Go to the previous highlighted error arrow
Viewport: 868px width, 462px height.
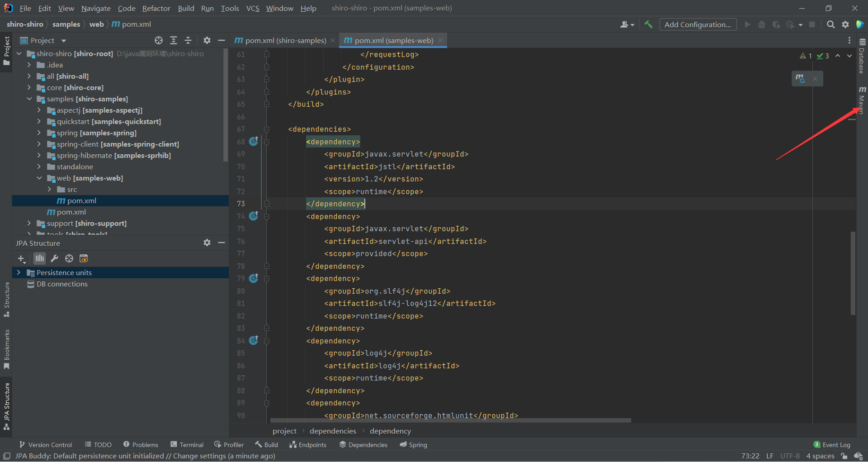tap(838, 56)
